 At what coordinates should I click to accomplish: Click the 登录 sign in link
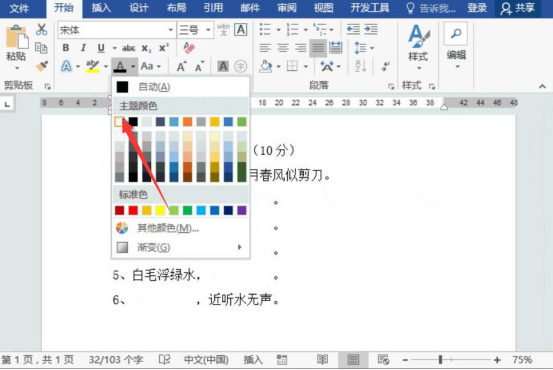point(477,8)
